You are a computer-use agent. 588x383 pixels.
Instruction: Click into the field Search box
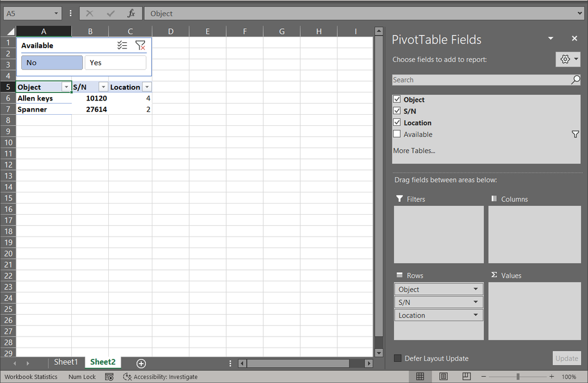481,80
